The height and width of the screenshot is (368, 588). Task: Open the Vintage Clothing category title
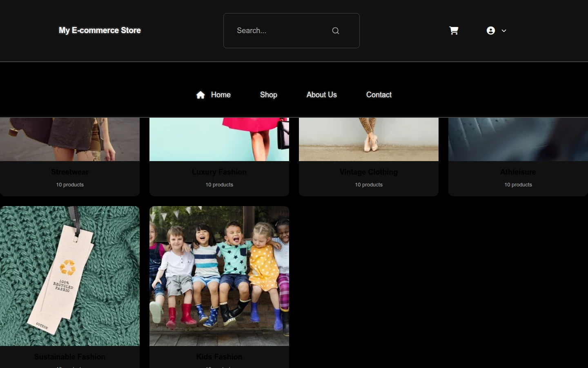[x=369, y=172]
